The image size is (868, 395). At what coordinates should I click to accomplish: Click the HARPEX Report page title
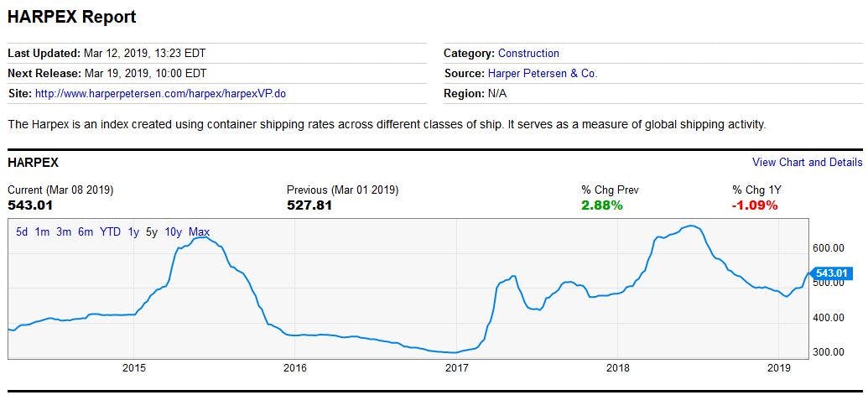[x=72, y=17]
